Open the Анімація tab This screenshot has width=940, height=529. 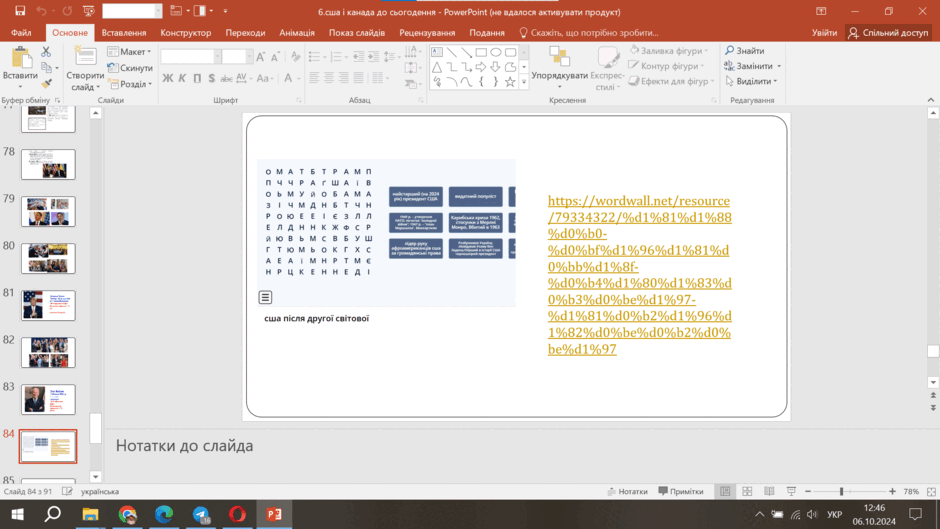point(297,32)
